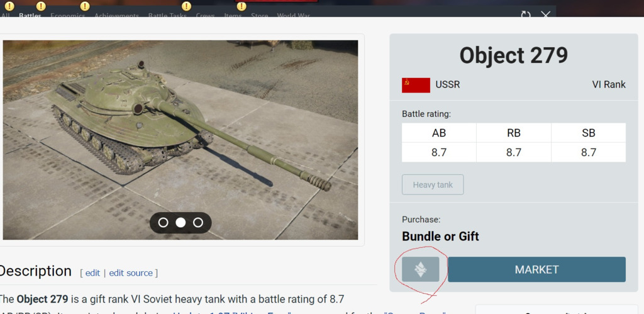644x314 pixels.
Task: Click the 'Bundle or Gift' text
Action: click(440, 237)
